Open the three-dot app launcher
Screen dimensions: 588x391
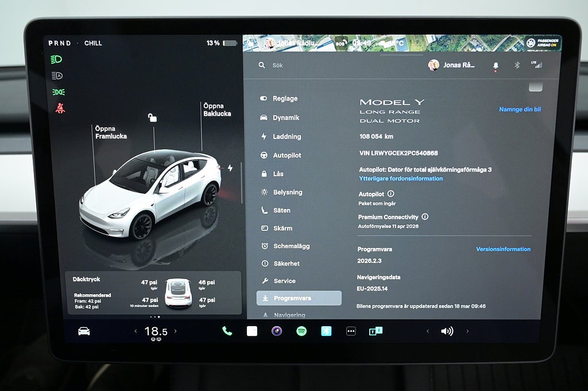351,331
